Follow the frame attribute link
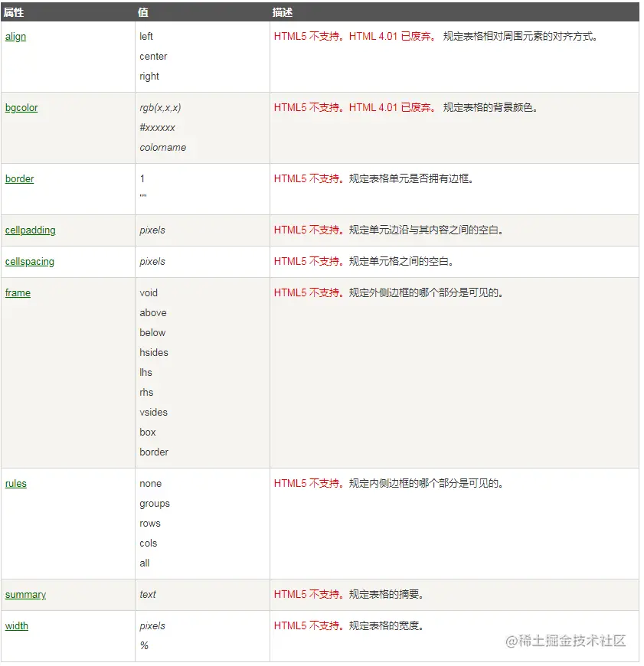 (x=18, y=293)
